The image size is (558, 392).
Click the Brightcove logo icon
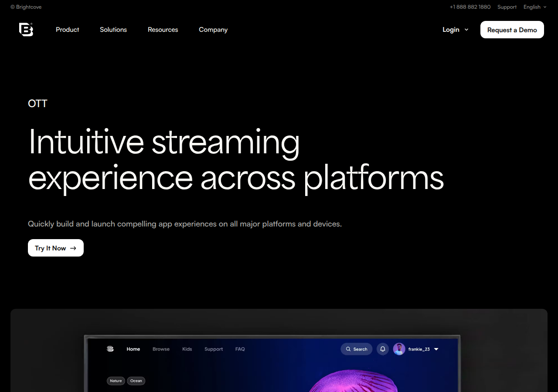tap(26, 30)
